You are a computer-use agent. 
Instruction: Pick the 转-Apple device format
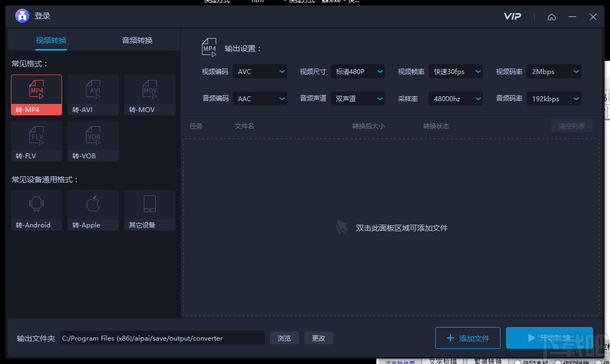(93, 210)
